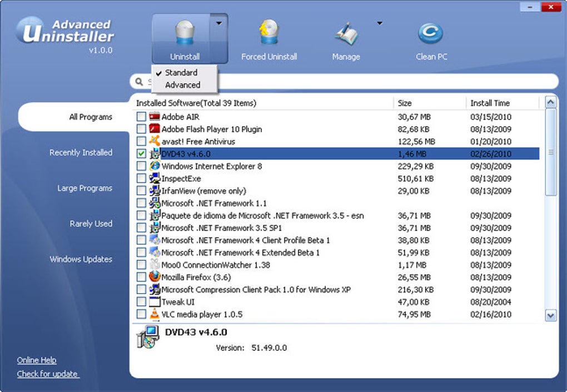
Task: Check the Adobe AIR checkbox
Action: pyautogui.click(x=141, y=117)
